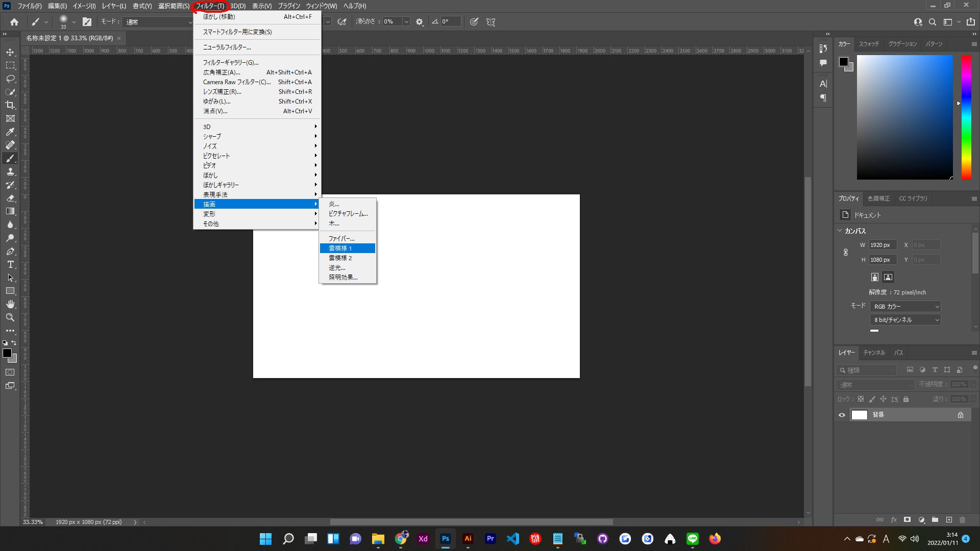980x551 pixels.
Task: Select the Hand tool
Action: 10,304
